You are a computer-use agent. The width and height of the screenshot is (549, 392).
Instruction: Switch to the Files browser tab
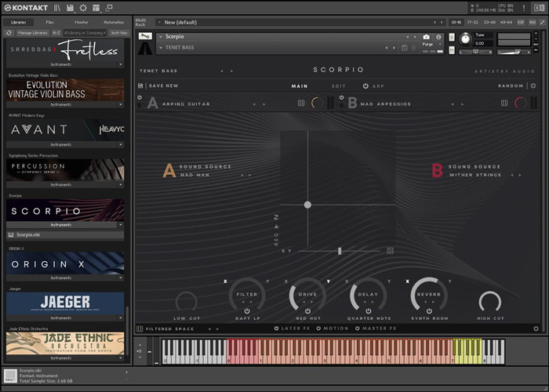49,22
